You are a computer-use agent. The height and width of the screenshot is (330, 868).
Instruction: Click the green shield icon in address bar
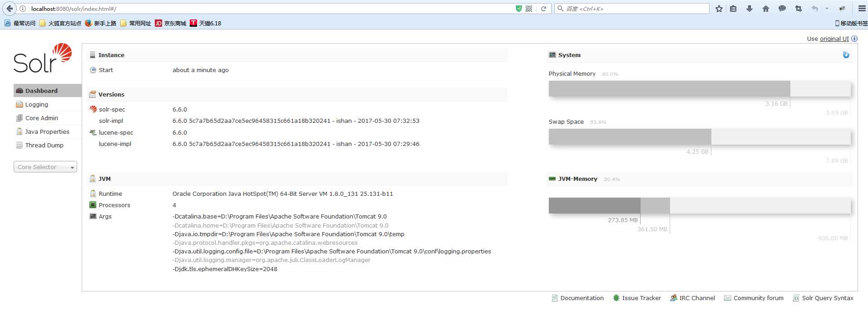pos(519,9)
